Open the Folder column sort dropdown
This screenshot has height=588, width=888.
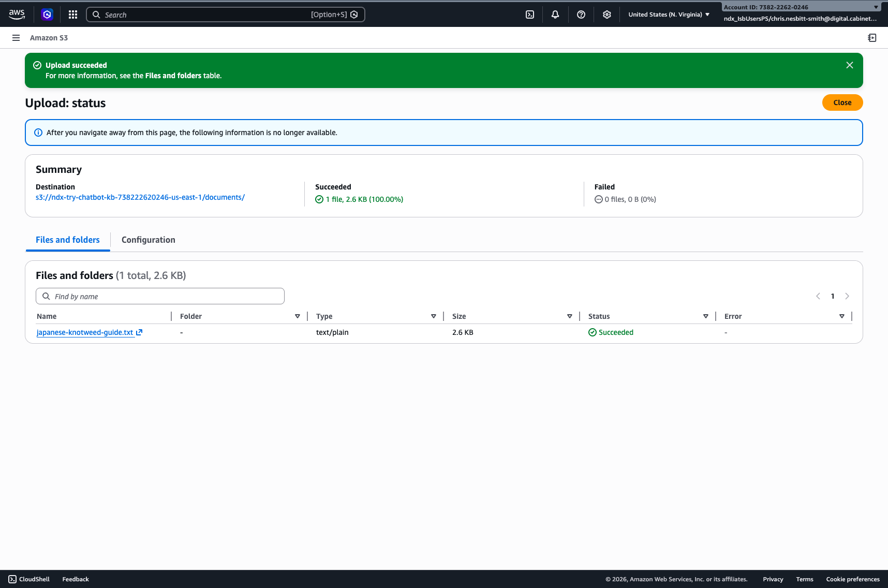(x=298, y=316)
